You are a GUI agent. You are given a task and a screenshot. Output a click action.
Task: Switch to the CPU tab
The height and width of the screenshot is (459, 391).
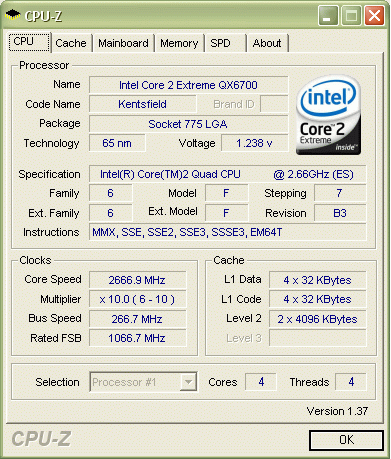(29, 42)
